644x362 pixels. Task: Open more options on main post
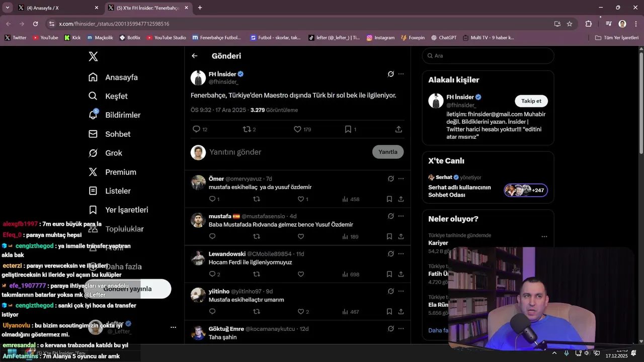click(x=401, y=74)
